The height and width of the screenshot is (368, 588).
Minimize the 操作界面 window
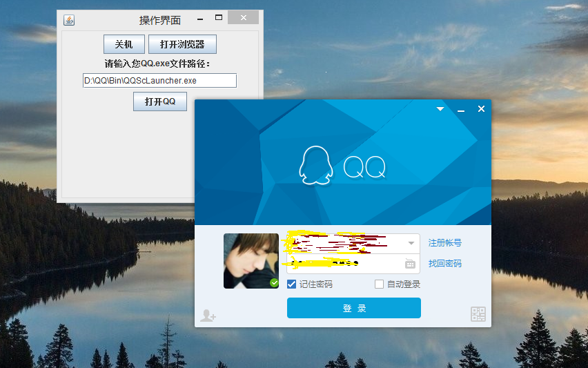(200, 19)
